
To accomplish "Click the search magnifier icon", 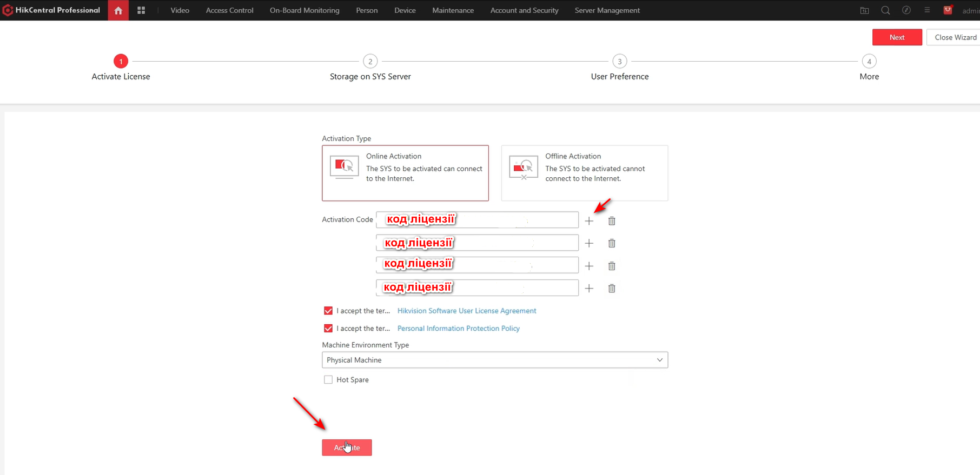I will (885, 10).
